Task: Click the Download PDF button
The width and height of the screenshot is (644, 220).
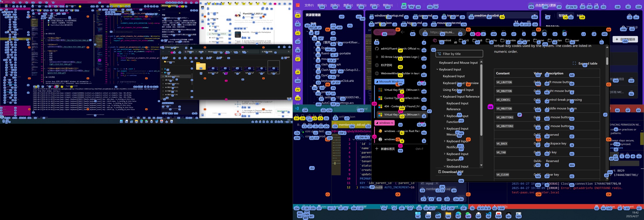Action: point(451,172)
